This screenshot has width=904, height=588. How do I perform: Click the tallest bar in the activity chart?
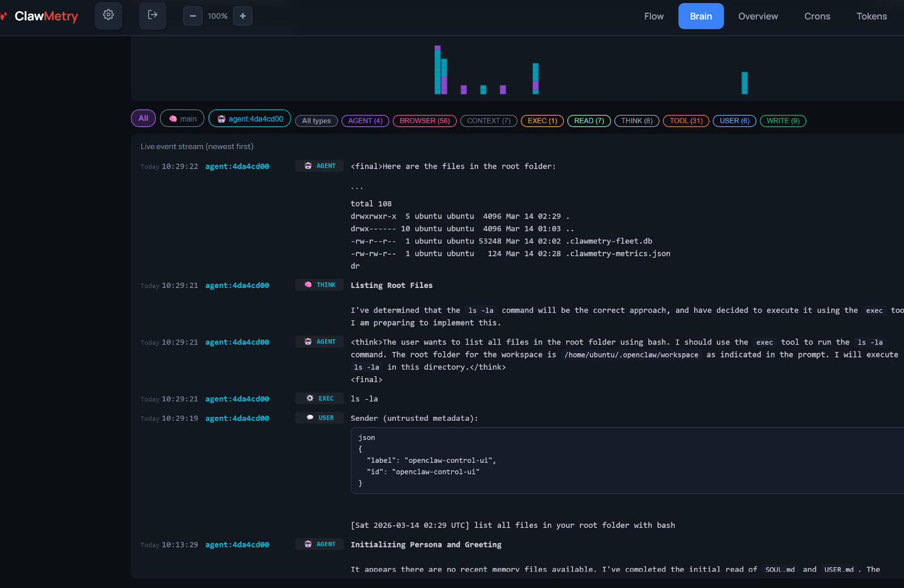[437, 69]
